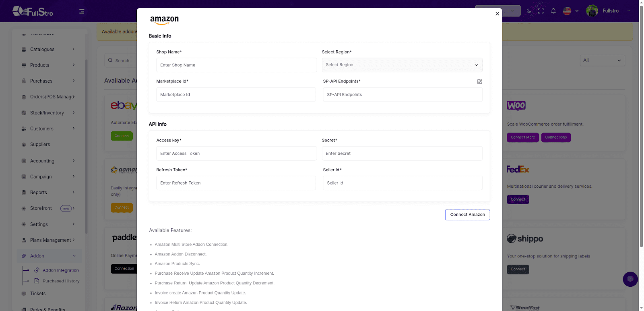The width and height of the screenshot is (644, 311).
Task: Focus the Enter Shop Name field
Action: click(x=236, y=65)
